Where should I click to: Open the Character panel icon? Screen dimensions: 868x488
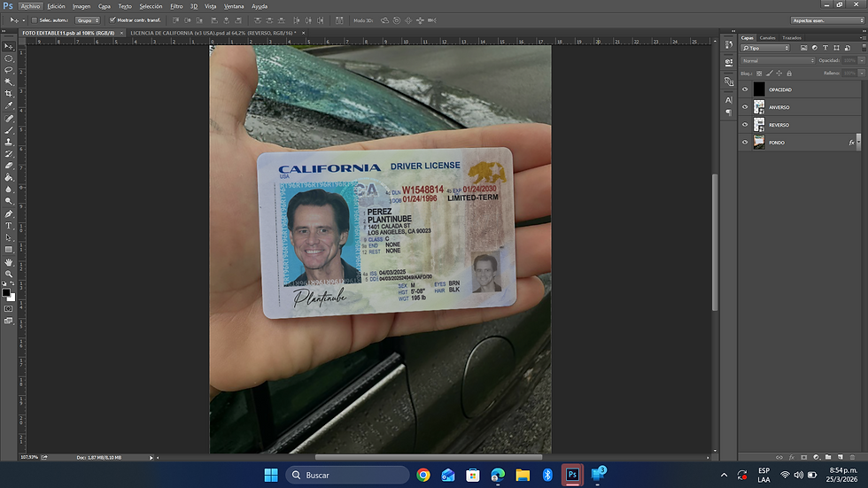click(728, 100)
